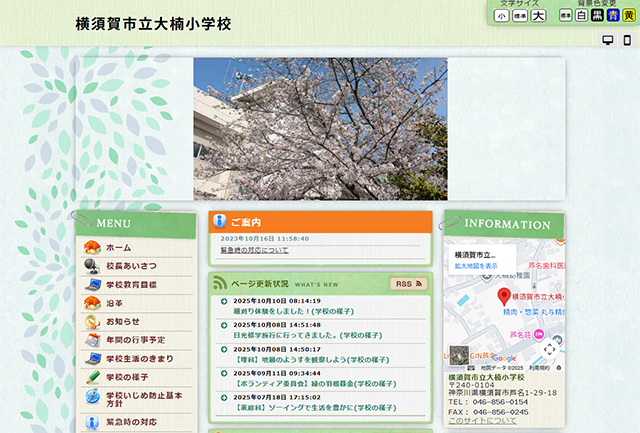
Task: Click the calendar icon beside 年間の行事予定
Action: click(x=92, y=340)
